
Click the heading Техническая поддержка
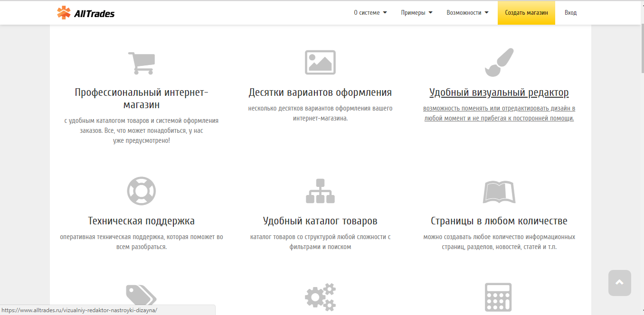pos(141,220)
